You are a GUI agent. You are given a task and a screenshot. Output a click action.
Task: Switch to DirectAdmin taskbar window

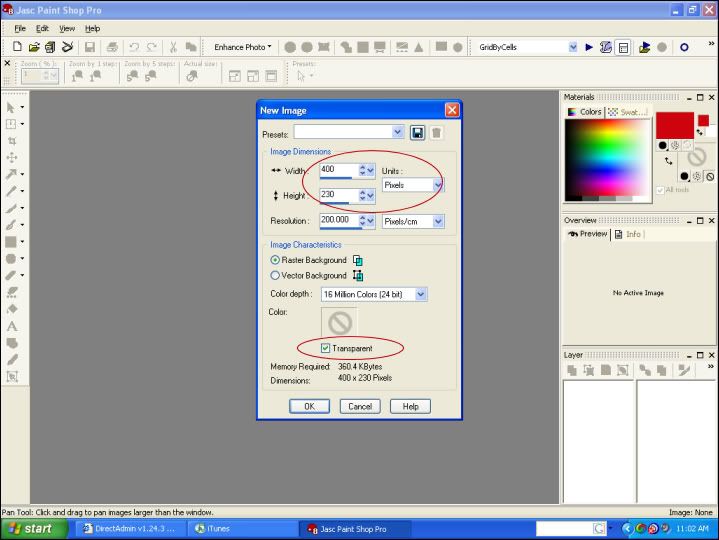tap(130, 529)
